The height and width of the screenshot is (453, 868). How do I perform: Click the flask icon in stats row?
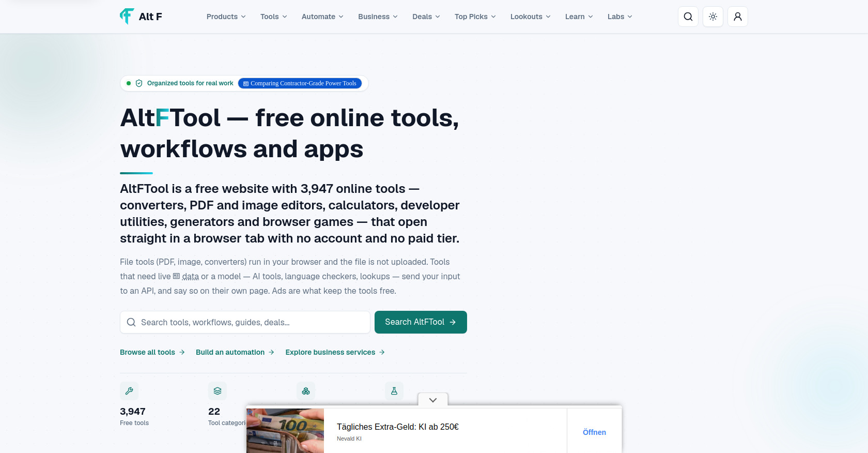click(x=394, y=391)
